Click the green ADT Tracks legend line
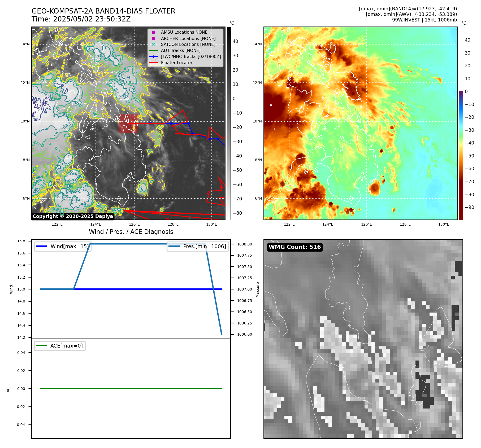Screen dimensions: 481x448 pos(153,50)
